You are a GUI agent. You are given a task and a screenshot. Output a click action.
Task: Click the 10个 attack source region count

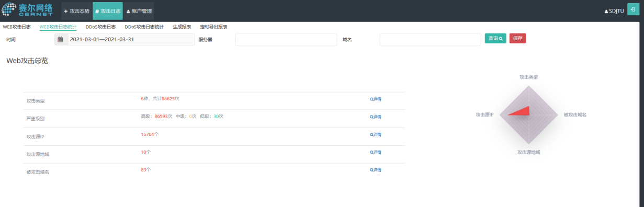tap(145, 152)
